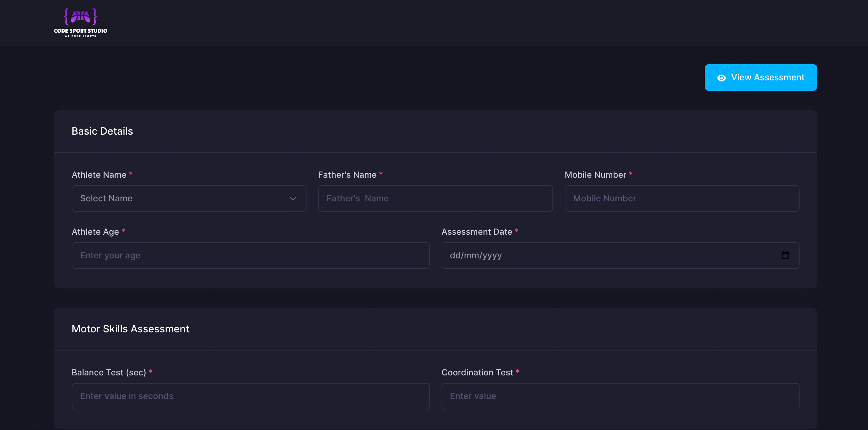
Task: Click the Code Sport Studio logo
Action: 81,23
